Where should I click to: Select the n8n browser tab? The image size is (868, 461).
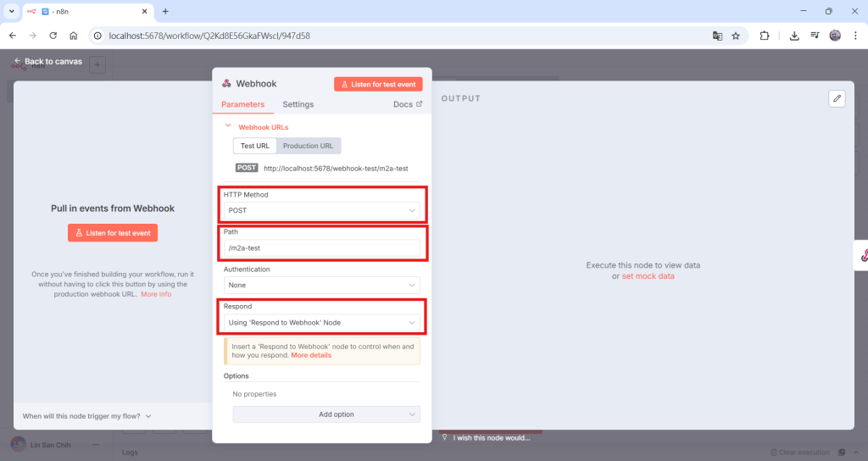pos(87,12)
